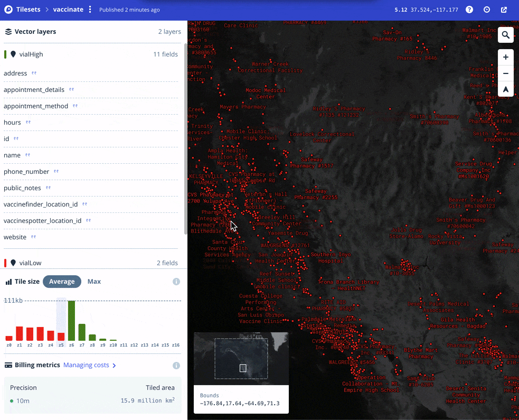The image size is (519, 420).
Task: Collapse the vialHigh layer section
Action: (91, 54)
